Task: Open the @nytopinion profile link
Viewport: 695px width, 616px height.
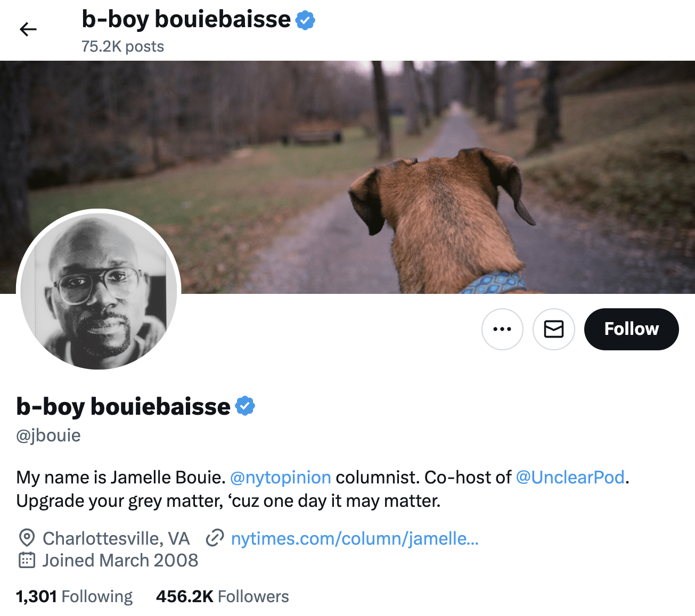Action: point(282,477)
